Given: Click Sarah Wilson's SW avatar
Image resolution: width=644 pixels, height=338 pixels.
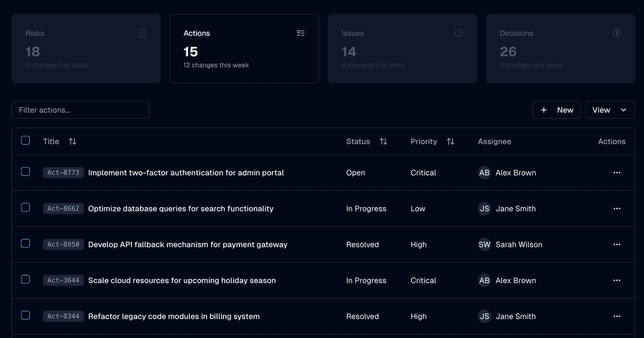Looking at the screenshot, I should coord(484,244).
